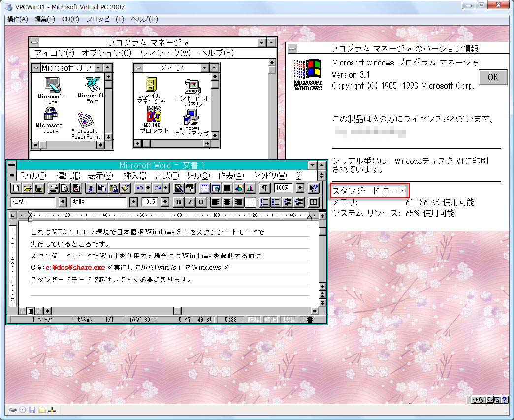Expand the 10.5 font size dropdown
This screenshot has height=420, width=514.
[165, 202]
